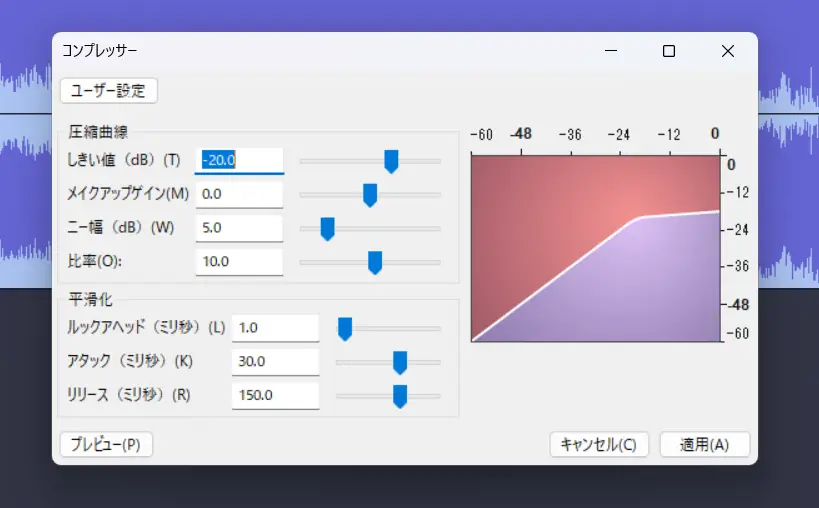Click the リリース slider handle
Viewport: 819px width, 508px height.
pos(400,396)
